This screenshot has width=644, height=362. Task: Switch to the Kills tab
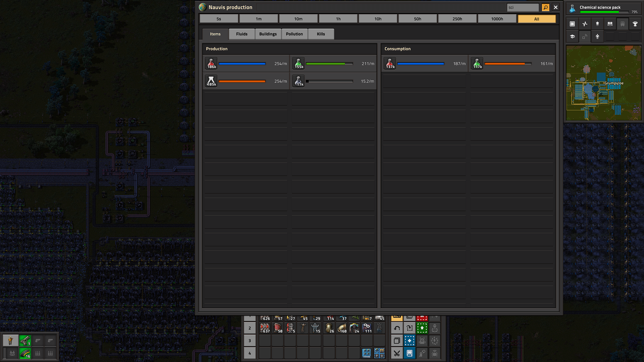(x=321, y=34)
